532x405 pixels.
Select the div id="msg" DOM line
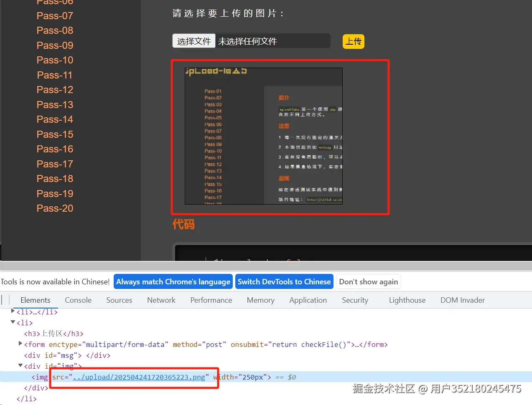[67, 355]
